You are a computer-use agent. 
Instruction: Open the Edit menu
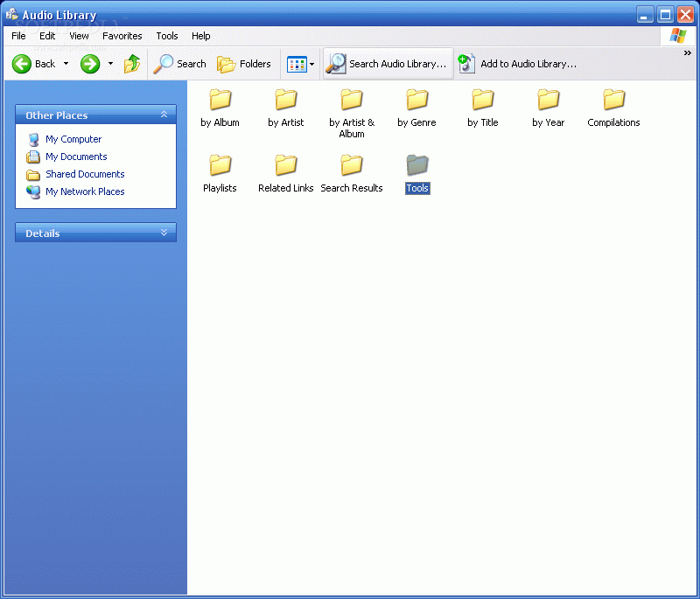pos(47,36)
